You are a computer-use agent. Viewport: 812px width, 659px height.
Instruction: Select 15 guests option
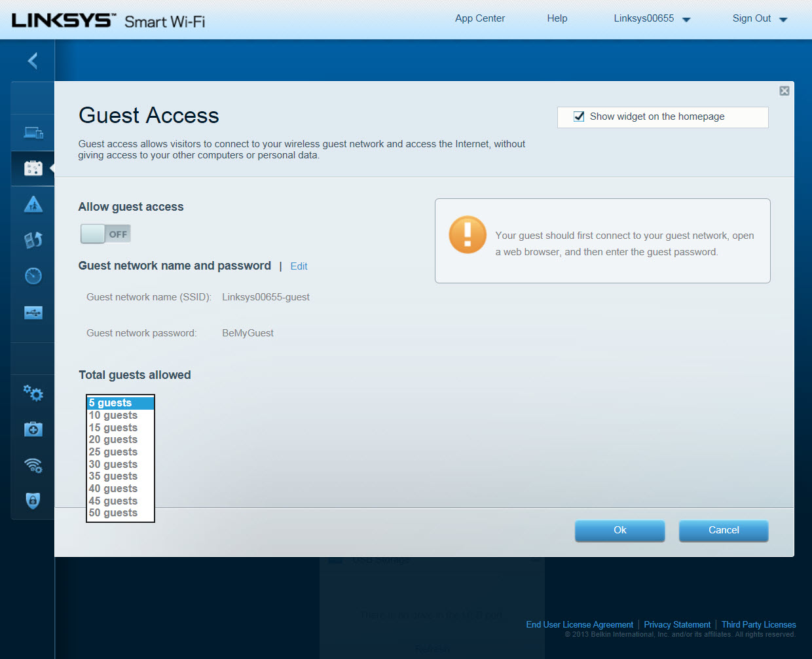tap(120, 428)
